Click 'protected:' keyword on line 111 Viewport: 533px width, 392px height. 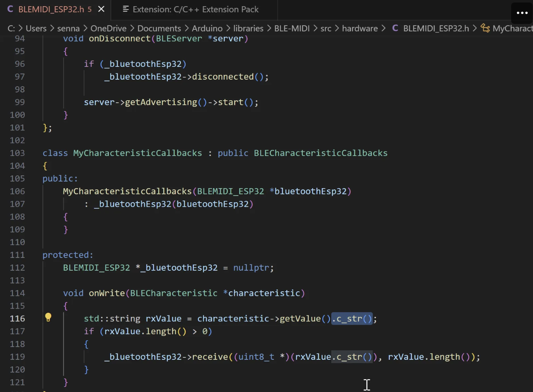coord(68,255)
